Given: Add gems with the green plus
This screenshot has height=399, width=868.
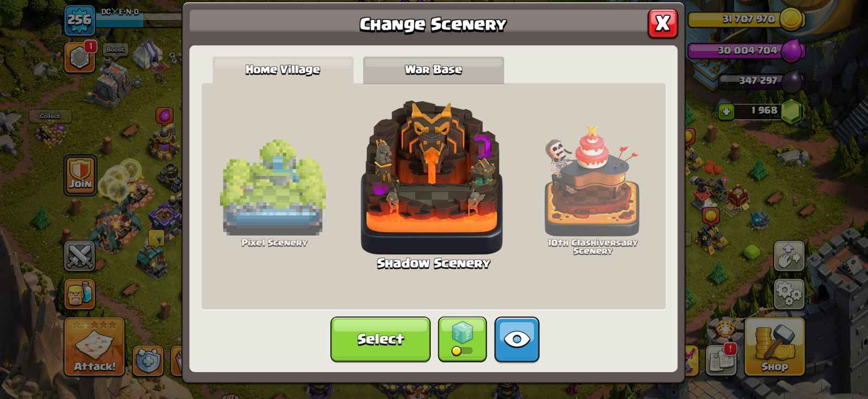Looking at the screenshot, I should [726, 112].
